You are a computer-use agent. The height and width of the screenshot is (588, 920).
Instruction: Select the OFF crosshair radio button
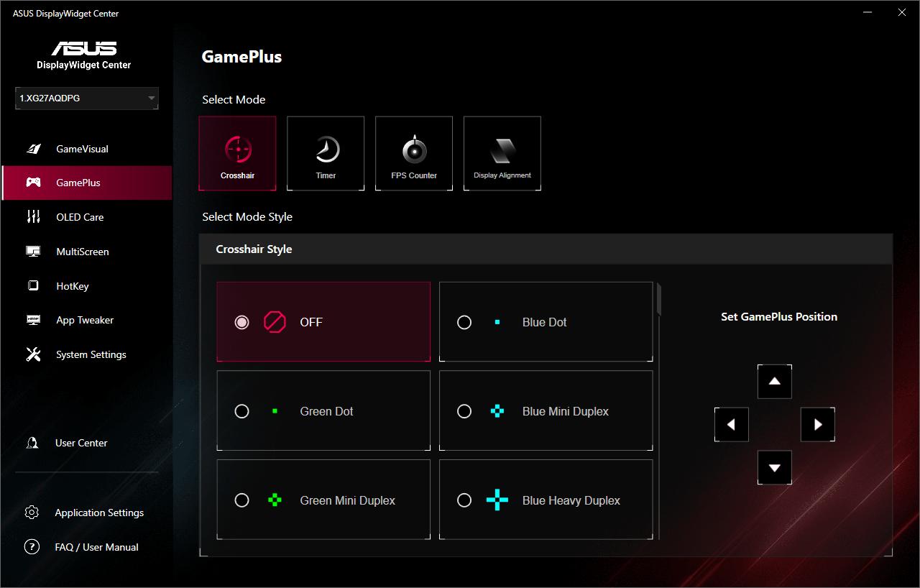tap(242, 322)
